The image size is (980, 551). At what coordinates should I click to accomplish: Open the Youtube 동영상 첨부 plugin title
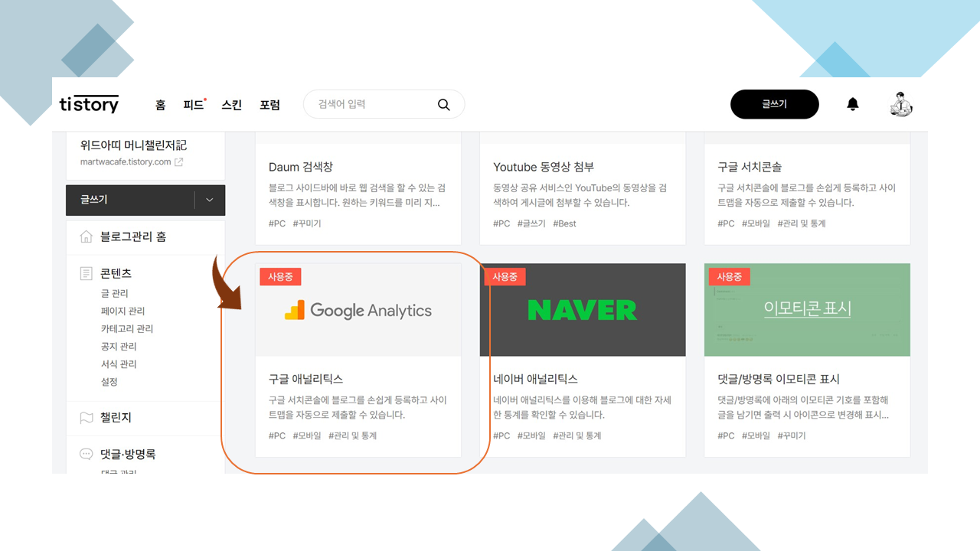[x=544, y=167]
